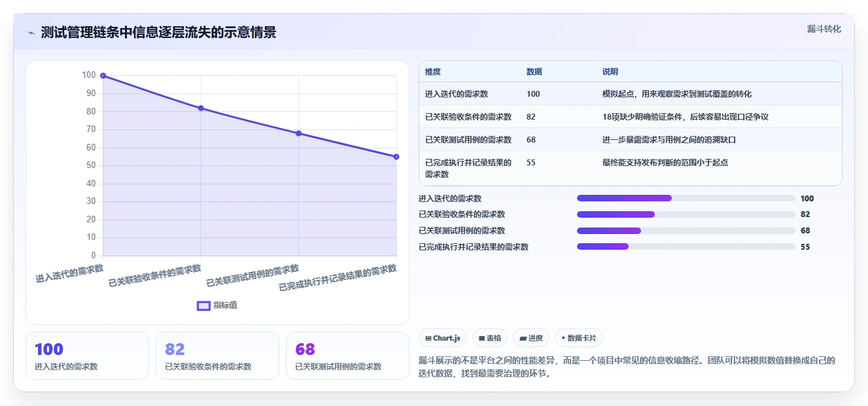Click the 数据 column header
Screen dimensions: 868x406
[x=534, y=72]
